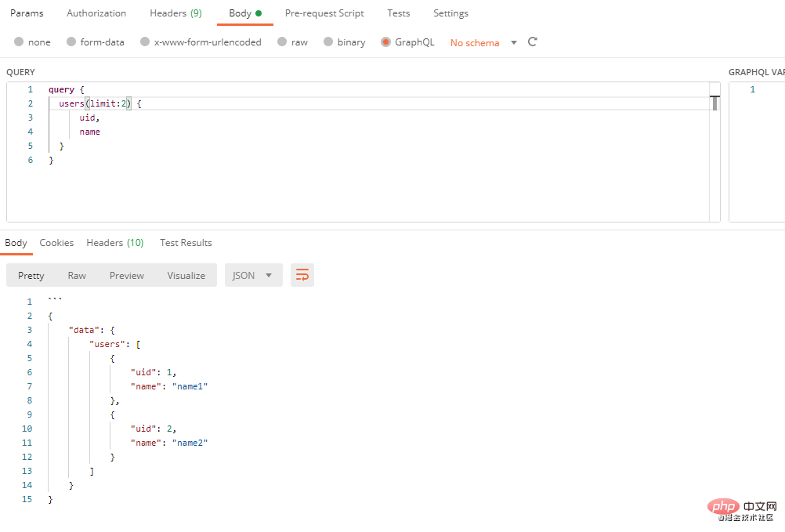Click query line number 6
The width and height of the screenshot is (785, 532).
point(31,160)
